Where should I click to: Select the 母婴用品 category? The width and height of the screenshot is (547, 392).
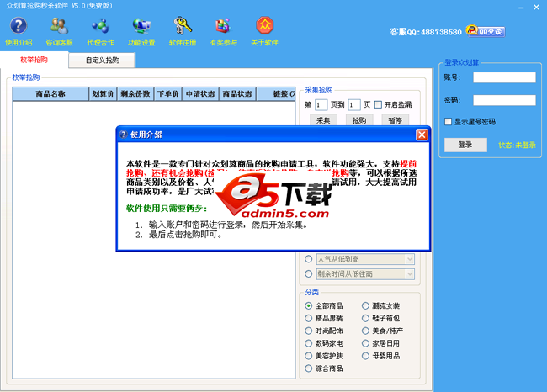tap(365, 356)
